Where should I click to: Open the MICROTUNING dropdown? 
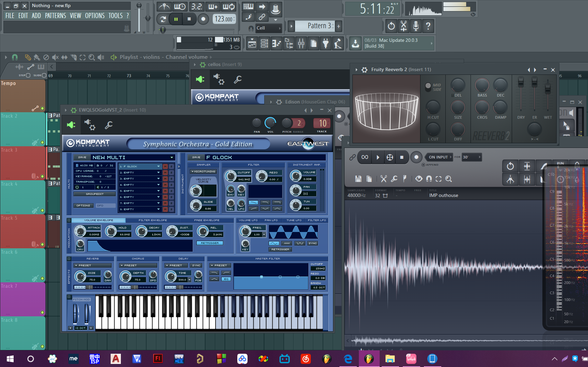pos(203,171)
